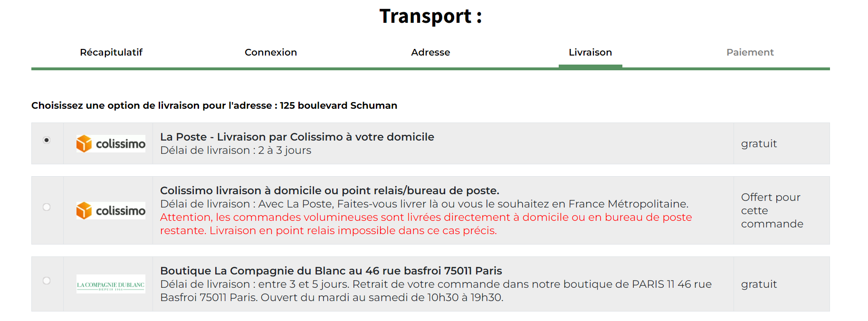Click the "Colissimo livraison à domicile ou point relais" title
The width and height of the screenshot is (868, 321).
pos(329,190)
